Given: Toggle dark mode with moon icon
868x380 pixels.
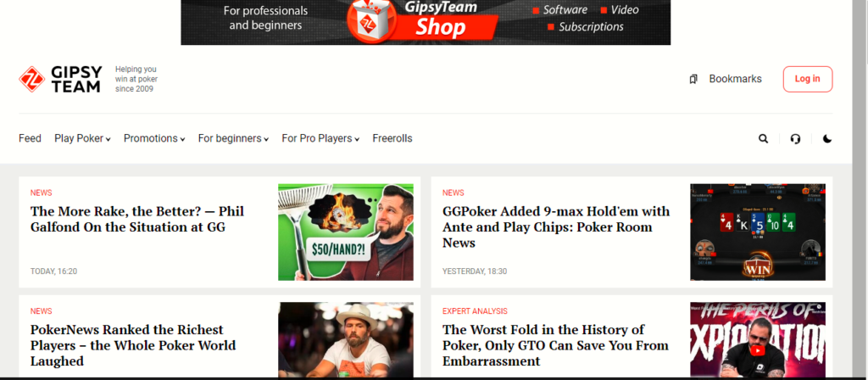Looking at the screenshot, I should [827, 138].
